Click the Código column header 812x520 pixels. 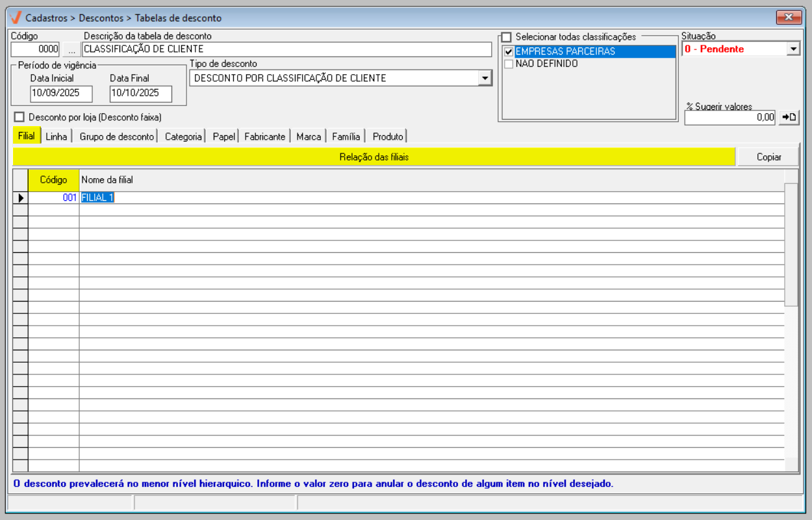click(53, 180)
